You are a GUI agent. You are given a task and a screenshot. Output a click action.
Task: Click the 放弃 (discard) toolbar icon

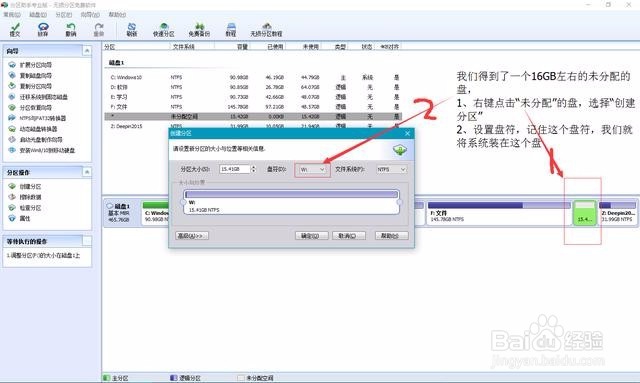(x=43, y=29)
